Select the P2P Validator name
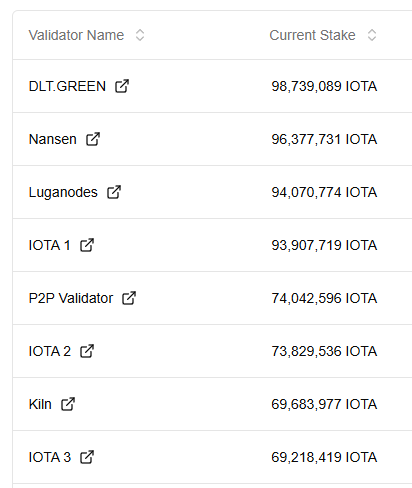The width and height of the screenshot is (412, 488). coord(71,298)
